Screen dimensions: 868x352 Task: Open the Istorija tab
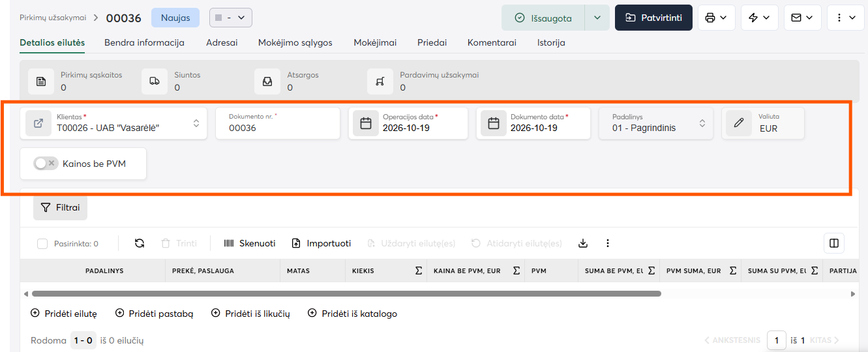pyautogui.click(x=551, y=42)
